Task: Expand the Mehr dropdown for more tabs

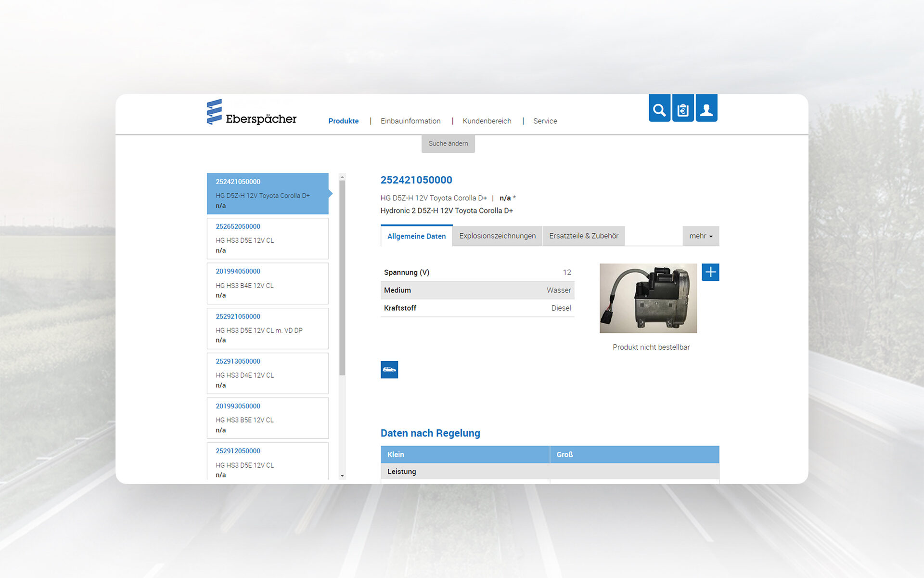Action: [x=699, y=236]
